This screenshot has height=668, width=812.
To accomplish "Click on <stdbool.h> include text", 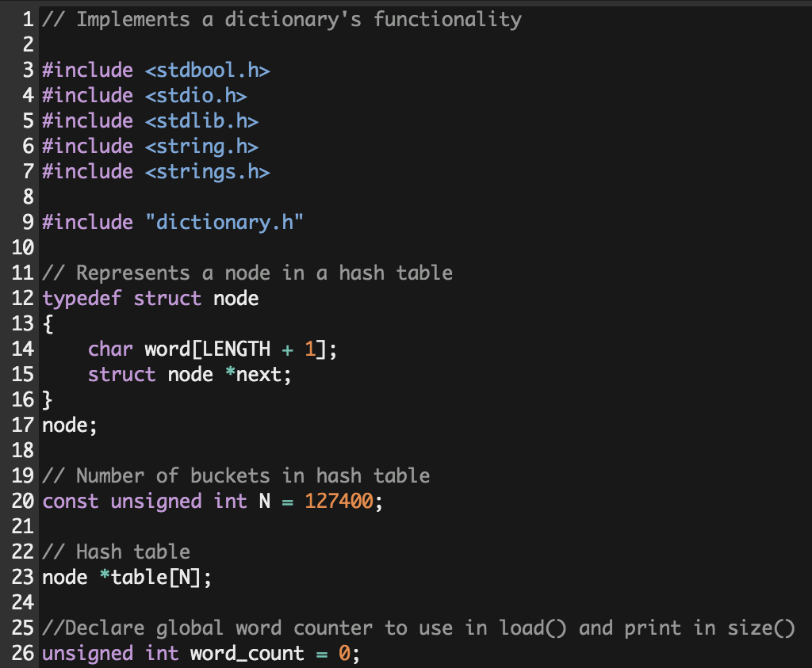I will point(208,71).
